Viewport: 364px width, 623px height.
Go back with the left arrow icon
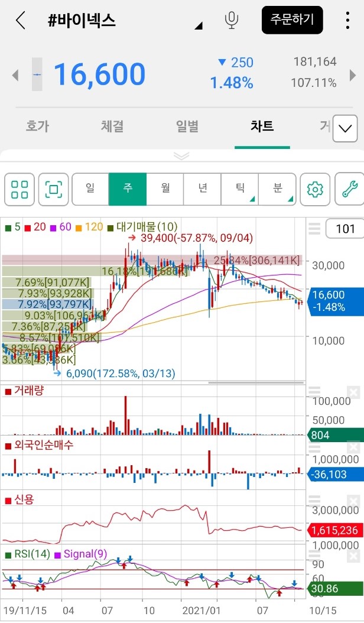tap(21, 20)
